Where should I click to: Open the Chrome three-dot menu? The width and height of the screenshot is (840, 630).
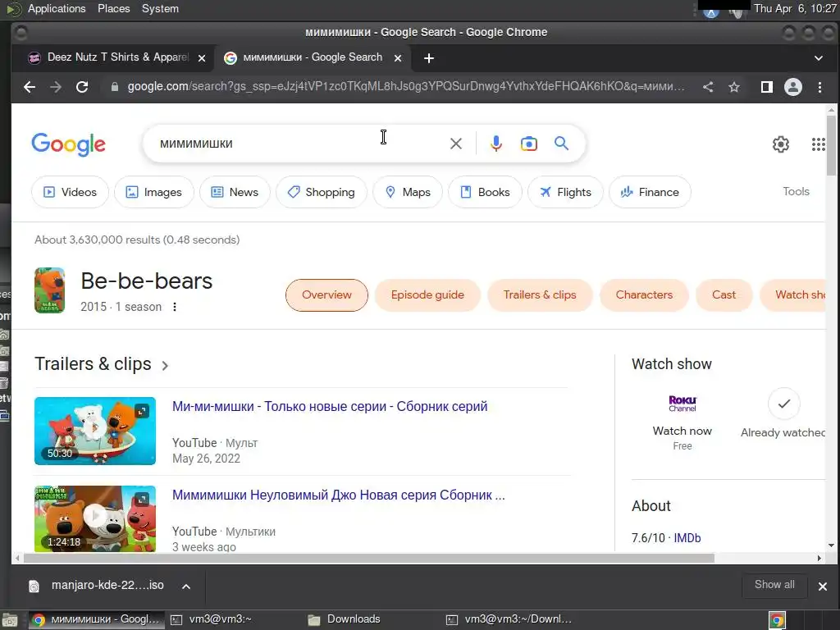point(819,87)
